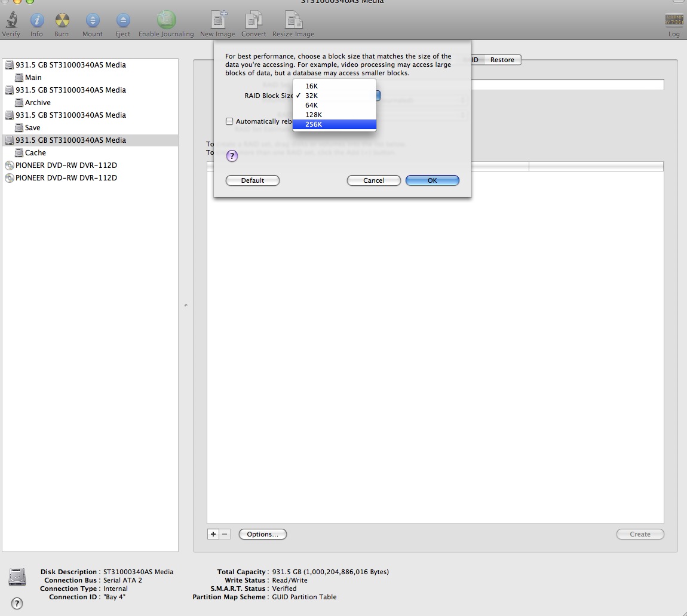
Task: Open the Log viewer icon
Action: point(674,20)
